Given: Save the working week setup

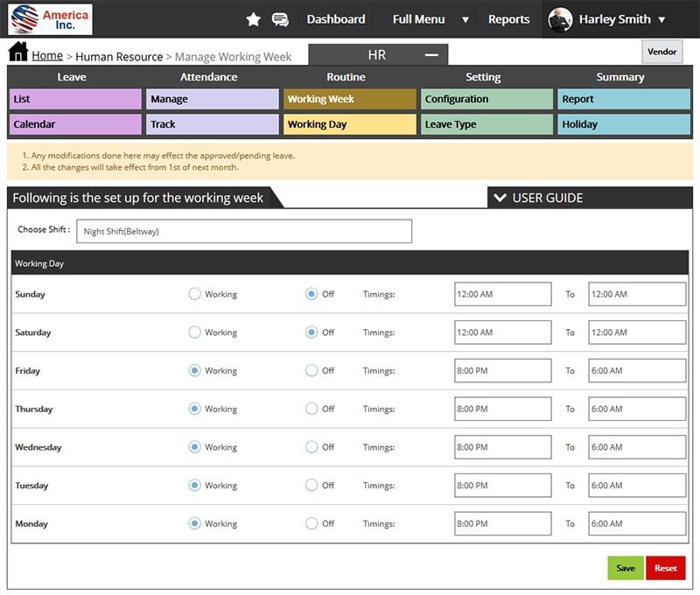Looking at the screenshot, I should coord(626,568).
